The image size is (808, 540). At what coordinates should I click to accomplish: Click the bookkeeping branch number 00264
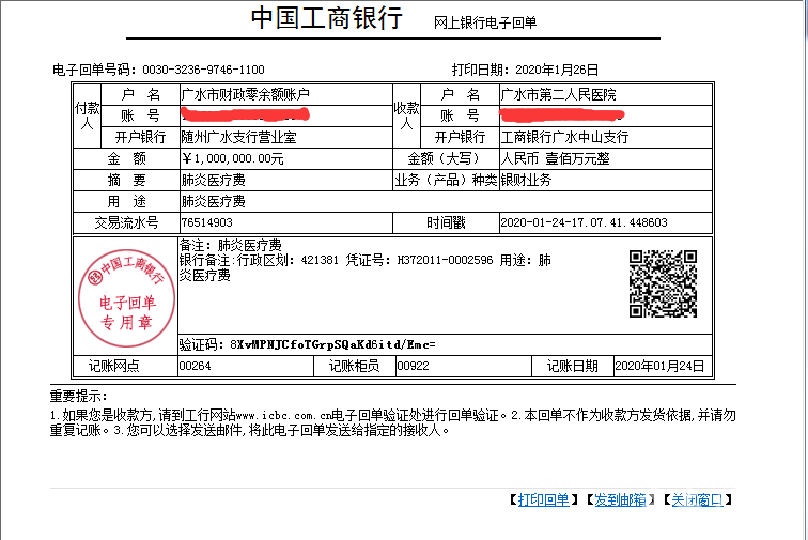click(195, 366)
